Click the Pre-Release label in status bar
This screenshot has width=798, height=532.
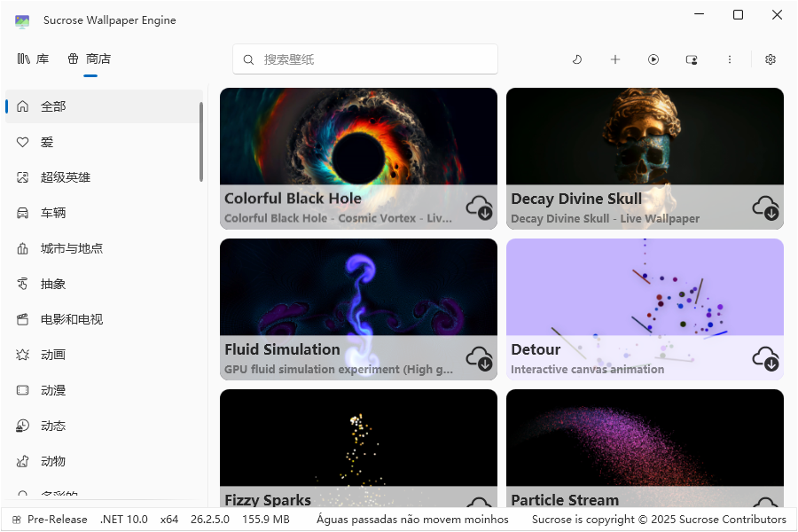point(56,519)
